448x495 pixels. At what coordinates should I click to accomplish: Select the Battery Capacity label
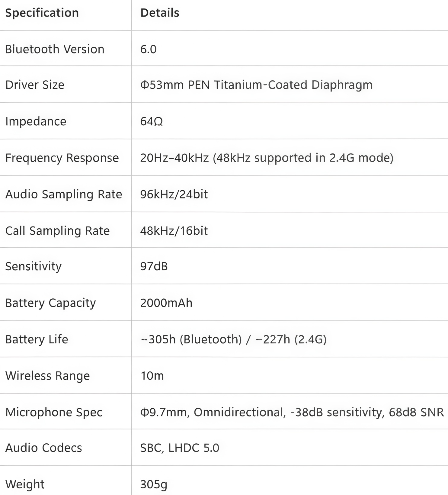(50, 303)
